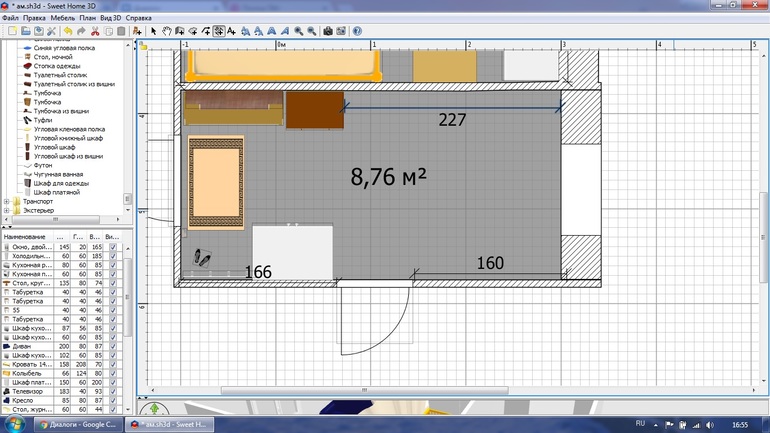The image size is (770, 433).
Task: Open the Мебель menu
Action: [x=61, y=18]
